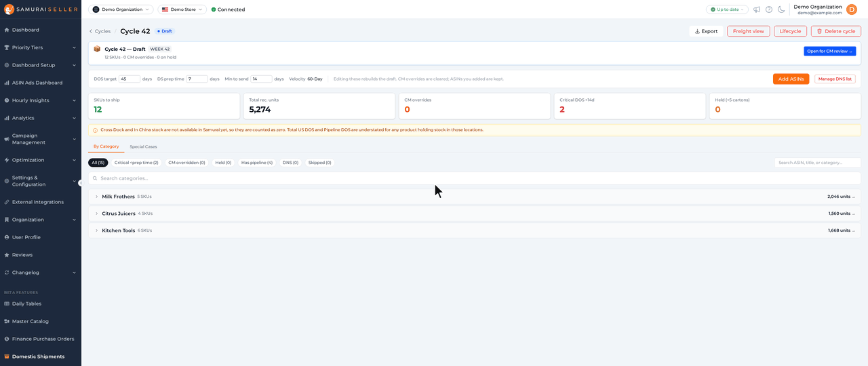
Task: Open the orange user avatar D
Action: pos(852,9)
